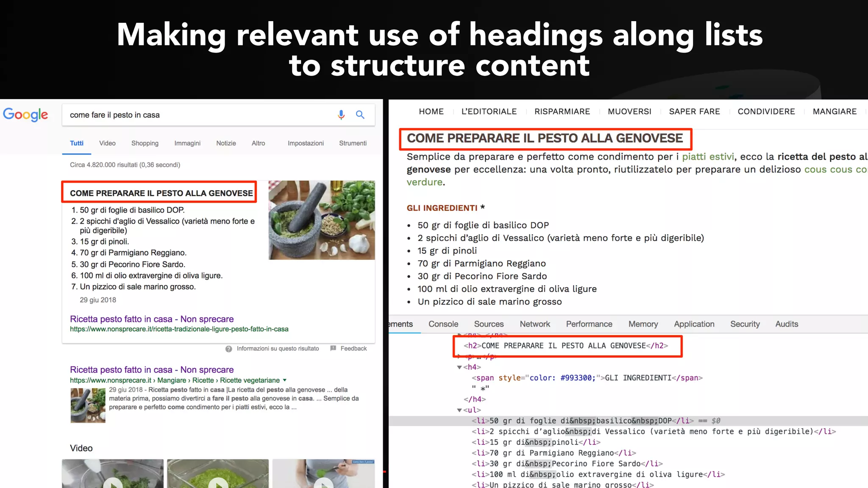Expand the dropdown arrow after Ricette vegetariane
Screen dimensions: 868x488
tap(285, 380)
